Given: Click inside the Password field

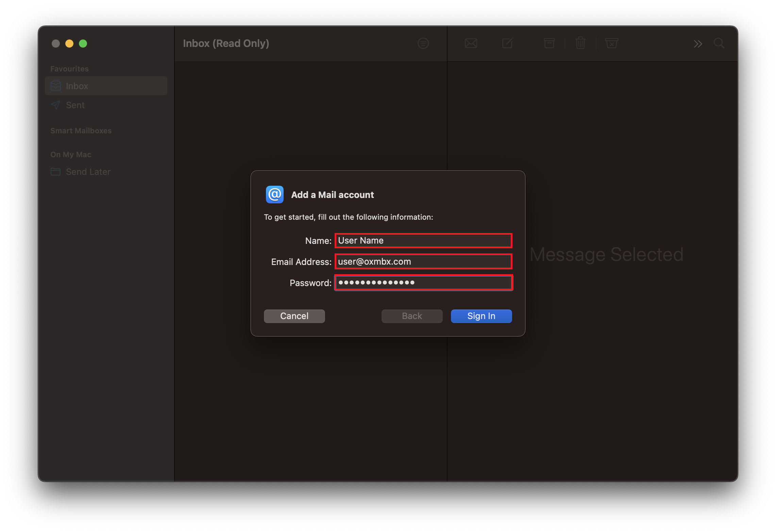Looking at the screenshot, I should point(423,283).
